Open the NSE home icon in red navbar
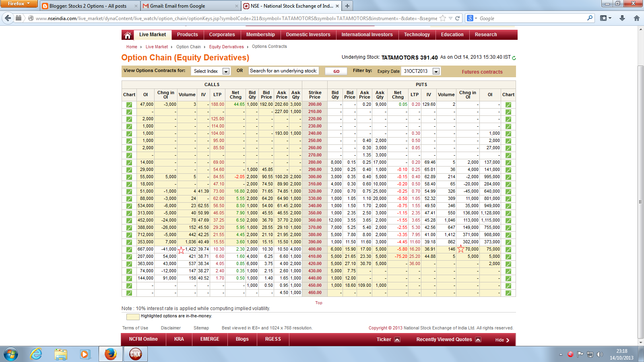 (128, 35)
